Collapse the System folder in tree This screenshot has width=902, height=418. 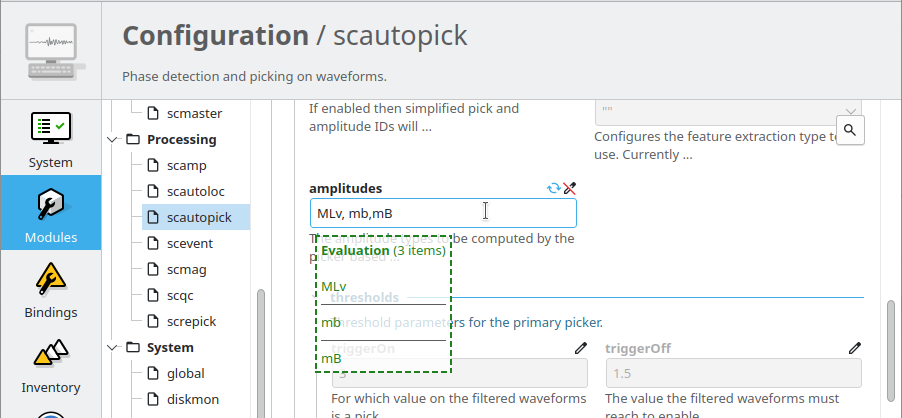click(x=111, y=347)
